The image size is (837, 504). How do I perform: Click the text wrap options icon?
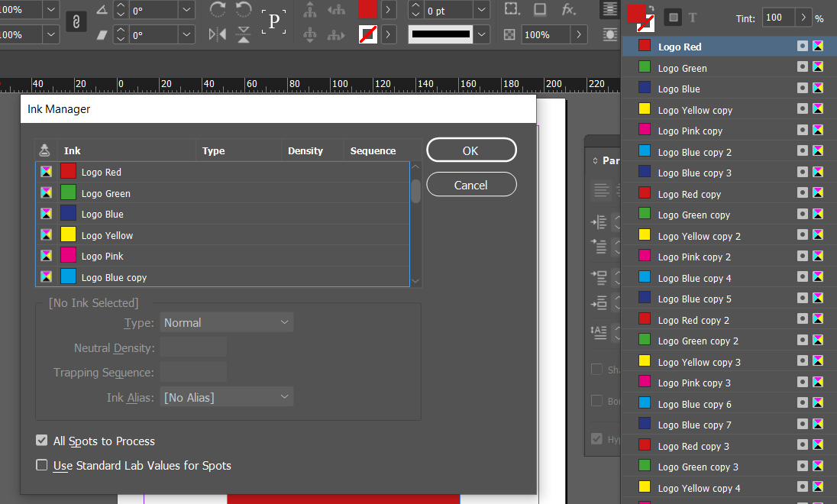click(x=609, y=10)
